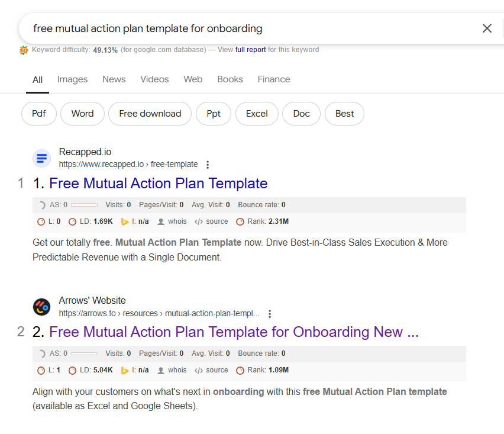Clear the search box with the X icon

pos(487,28)
